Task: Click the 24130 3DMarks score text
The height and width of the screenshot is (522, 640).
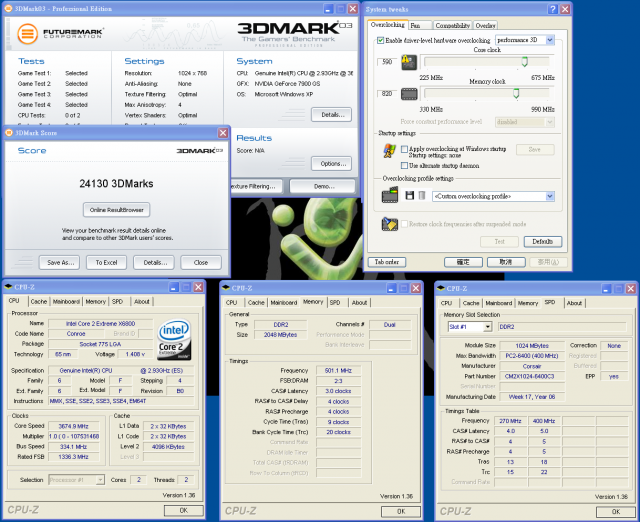Action: coord(116,184)
